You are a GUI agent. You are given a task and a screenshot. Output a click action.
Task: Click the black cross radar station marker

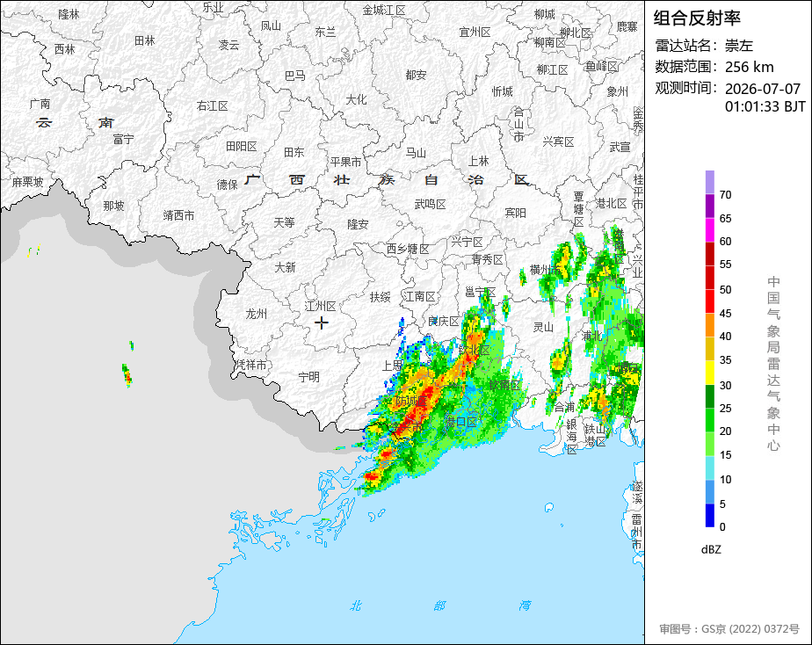point(322,323)
